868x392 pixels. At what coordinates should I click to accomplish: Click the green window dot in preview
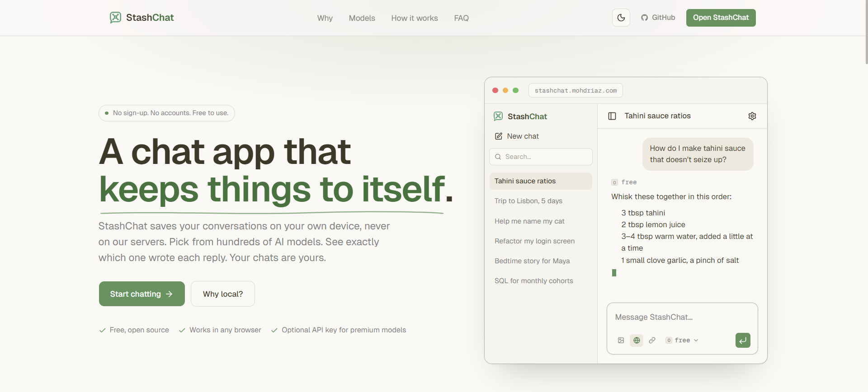click(515, 90)
